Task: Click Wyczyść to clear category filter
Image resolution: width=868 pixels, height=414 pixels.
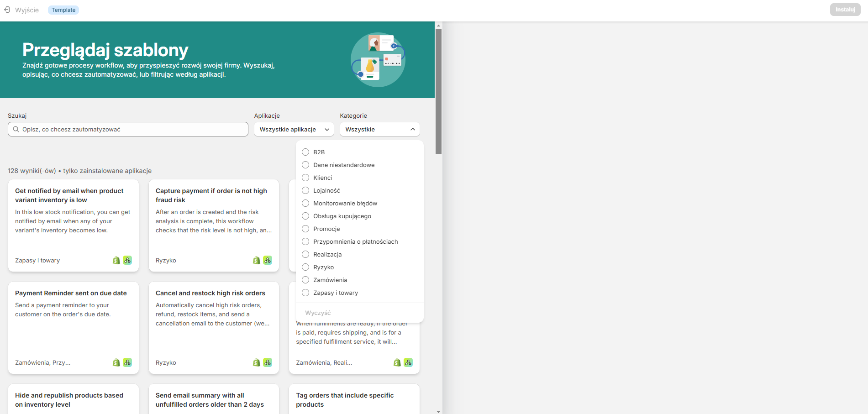Action: coord(318,313)
